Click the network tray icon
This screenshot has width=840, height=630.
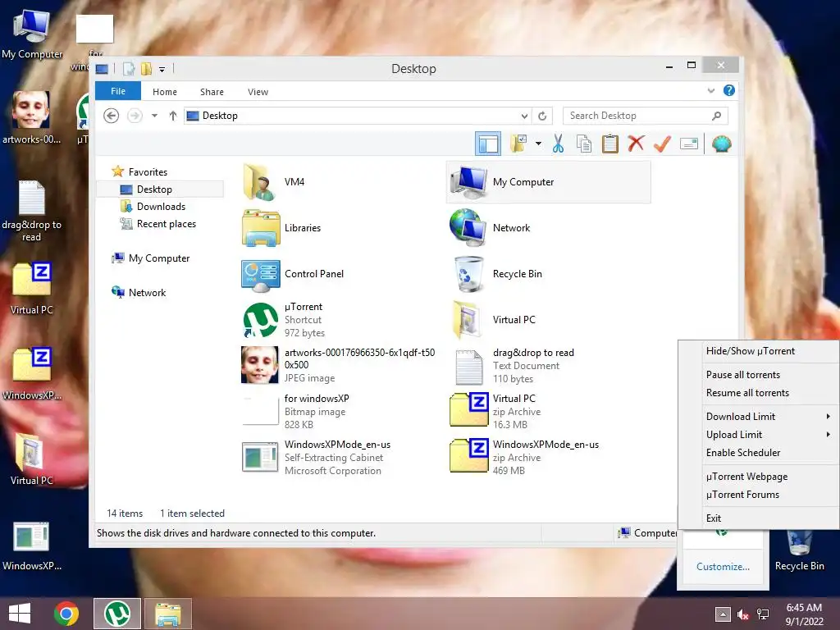pyautogui.click(x=762, y=614)
